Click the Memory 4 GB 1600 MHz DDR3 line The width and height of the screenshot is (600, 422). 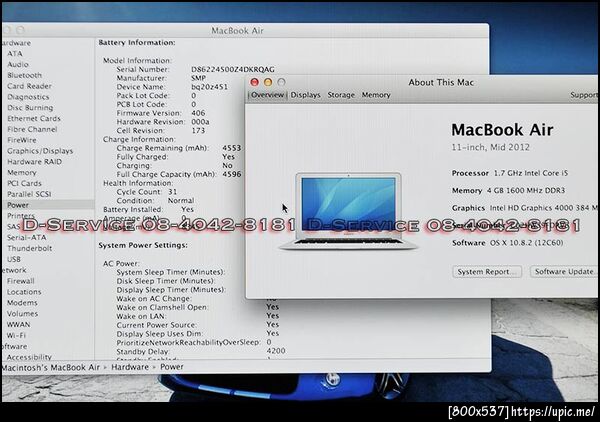[x=508, y=190]
